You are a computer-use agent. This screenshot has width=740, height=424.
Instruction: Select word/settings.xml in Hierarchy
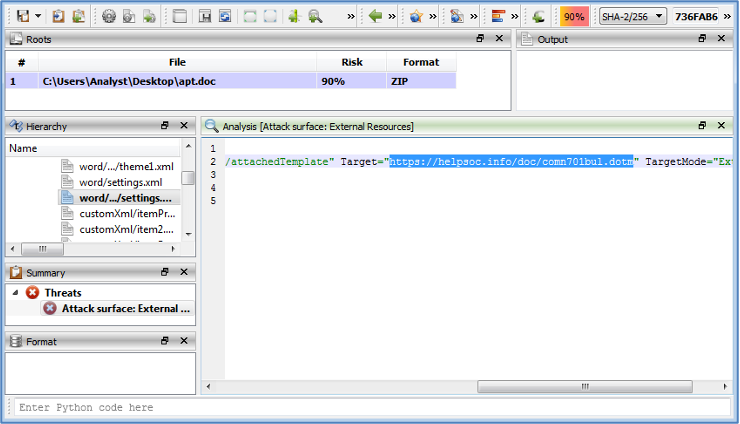pos(120,182)
